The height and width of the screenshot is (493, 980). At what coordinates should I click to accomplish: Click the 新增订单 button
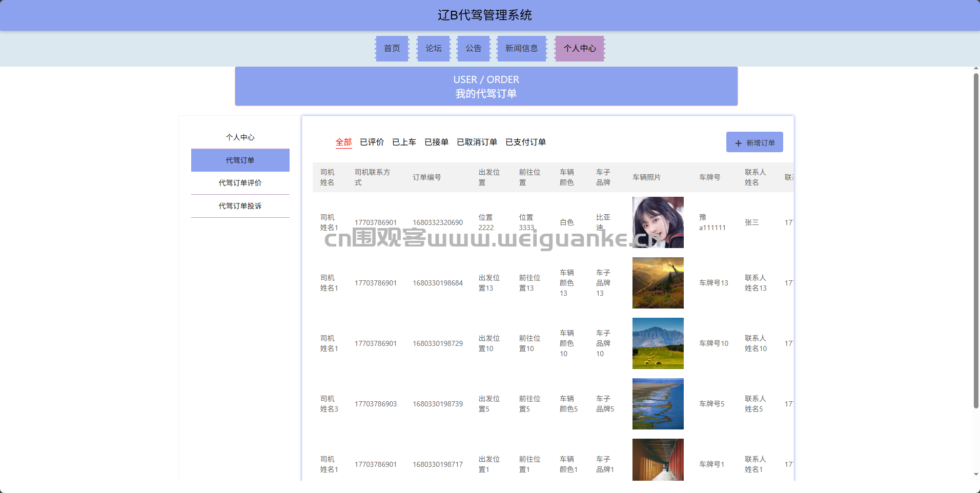(754, 142)
